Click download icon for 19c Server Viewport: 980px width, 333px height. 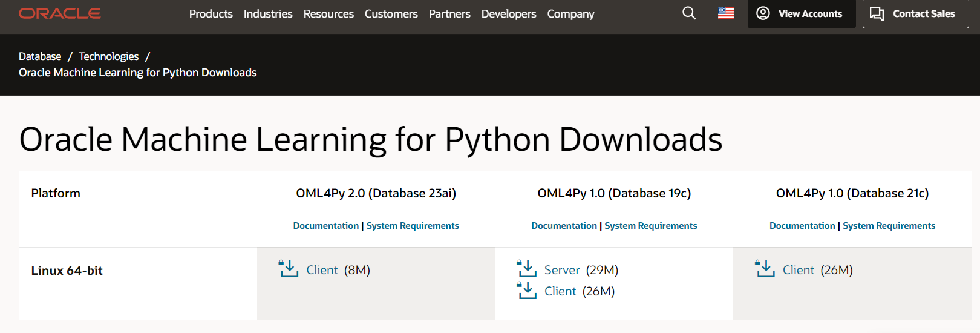coord(527,269)
